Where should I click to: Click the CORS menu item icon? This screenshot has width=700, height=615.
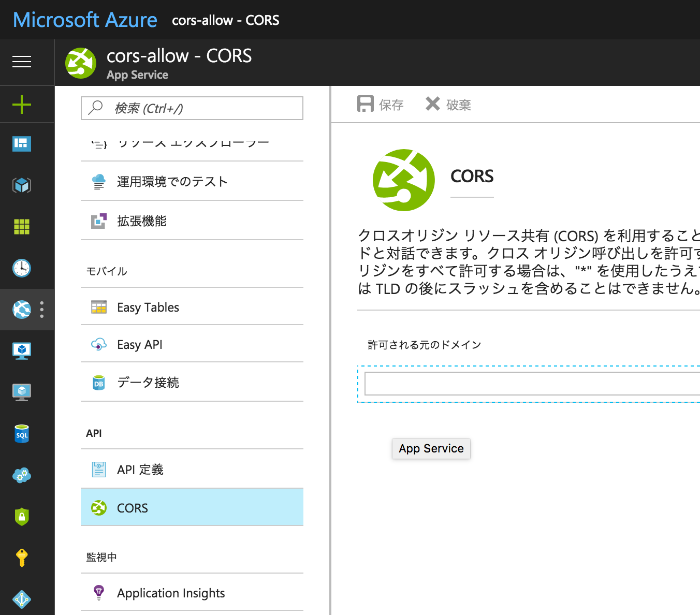[x=98, y=508]
